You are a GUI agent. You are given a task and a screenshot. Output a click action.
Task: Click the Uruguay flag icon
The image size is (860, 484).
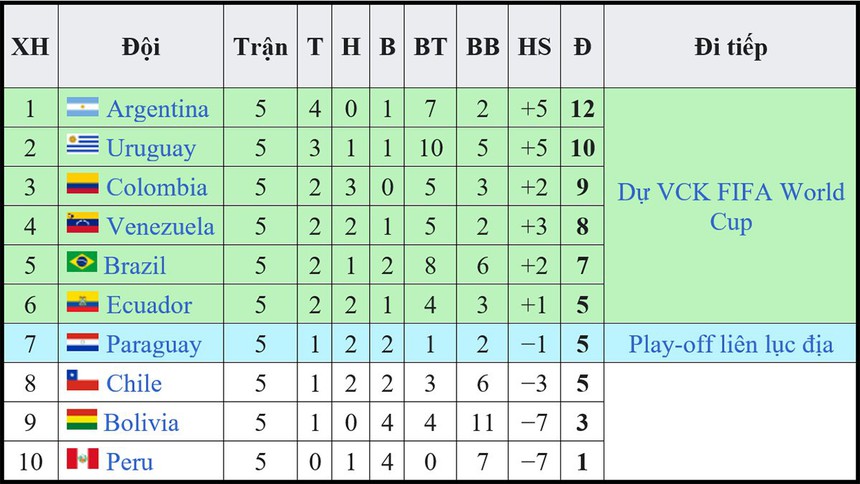point(82,147)
